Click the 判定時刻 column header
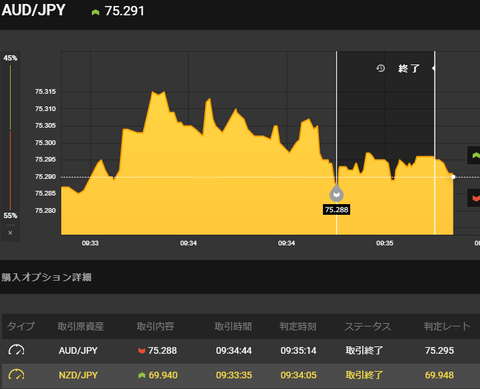The height and width of the screenshot is (389, 480). 298,326
